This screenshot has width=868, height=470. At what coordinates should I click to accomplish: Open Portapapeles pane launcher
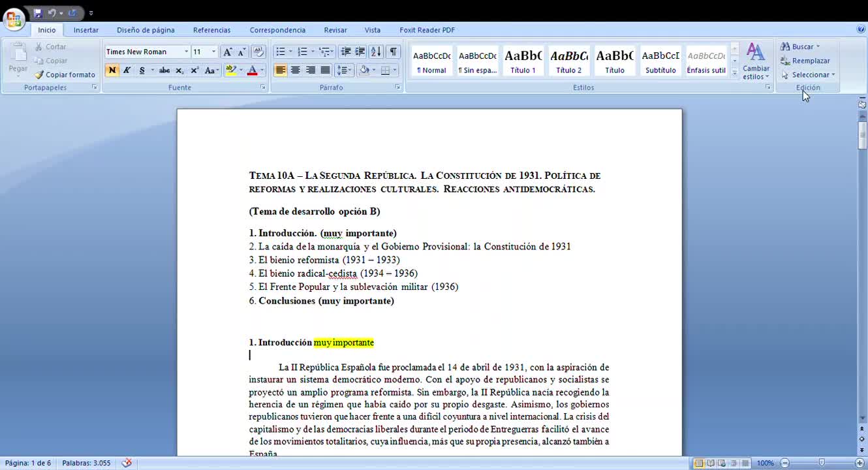[94, 87]
